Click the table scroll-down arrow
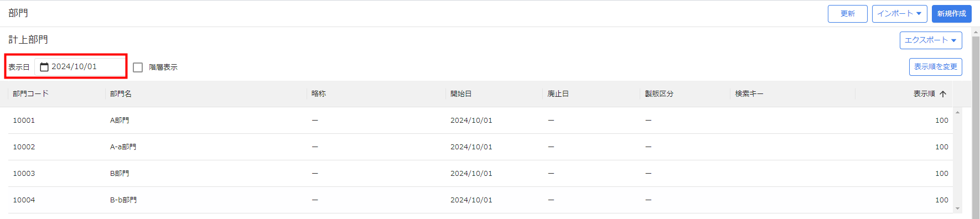Screen dimensions: 980x219 [x=957, y=208]
